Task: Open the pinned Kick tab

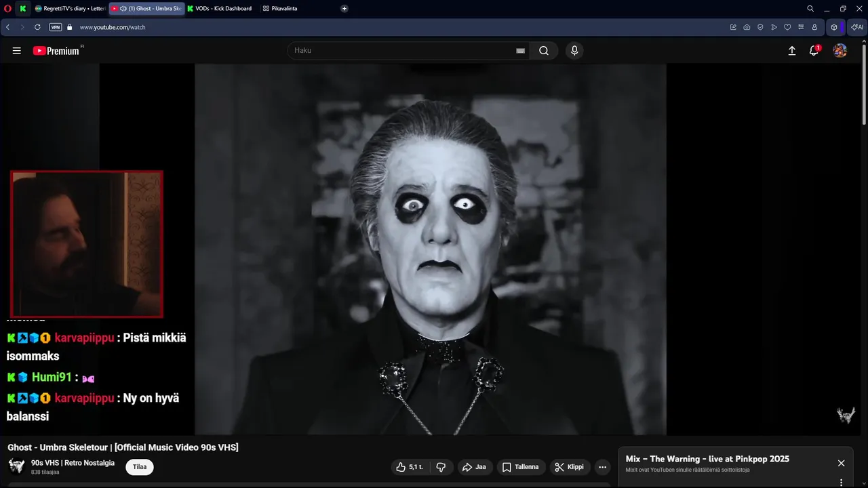Action: pos(24,9)
